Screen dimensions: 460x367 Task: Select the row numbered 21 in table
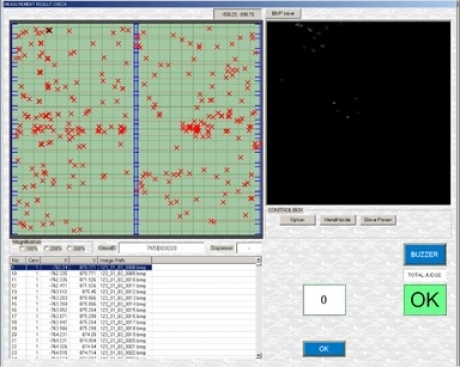pos(81,341)
